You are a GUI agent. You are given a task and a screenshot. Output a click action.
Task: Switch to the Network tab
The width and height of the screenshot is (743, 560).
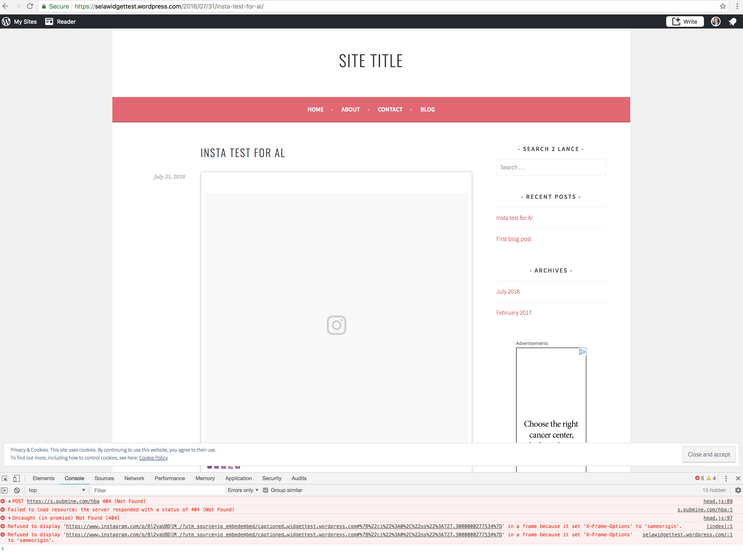coord(134,478)
